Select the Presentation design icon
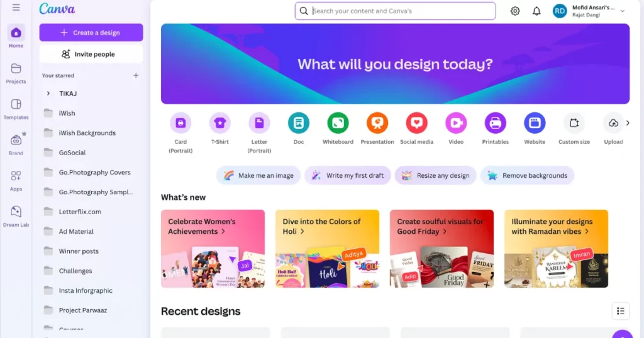644x338 pixels. [x=377, y=123]
